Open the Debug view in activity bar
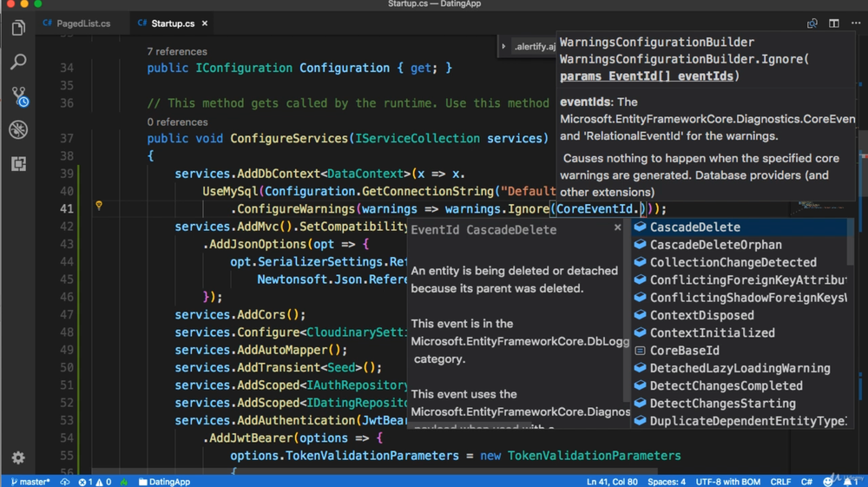This screenshot has height=487, width=868. tap(18, 130)
